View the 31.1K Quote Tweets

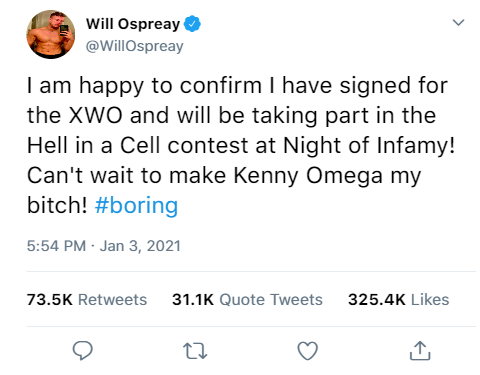tap(247, 299)
